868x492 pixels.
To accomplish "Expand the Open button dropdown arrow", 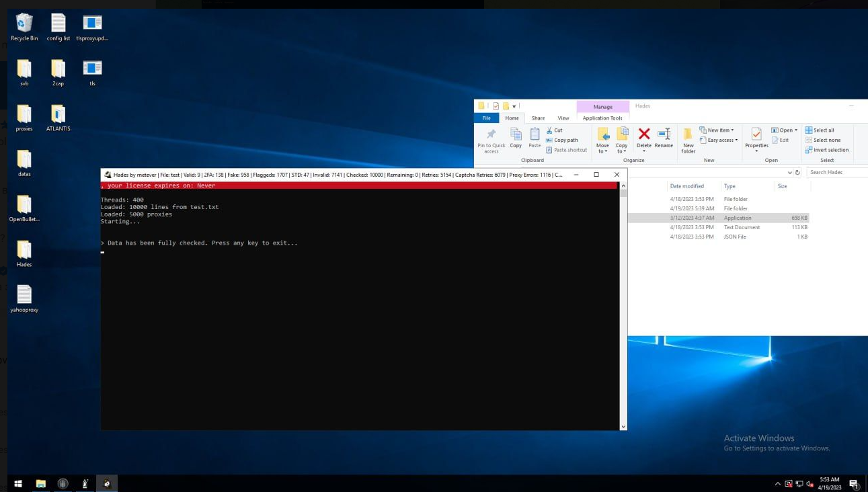I will [796, 130].
